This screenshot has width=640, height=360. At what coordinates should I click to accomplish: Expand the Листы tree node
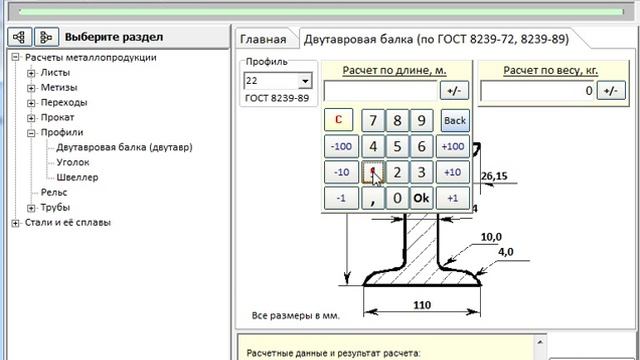[x=31, y=73]
